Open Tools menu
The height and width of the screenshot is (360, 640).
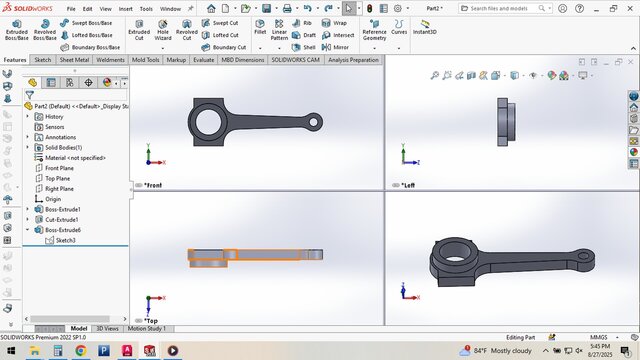coord(146,9)
